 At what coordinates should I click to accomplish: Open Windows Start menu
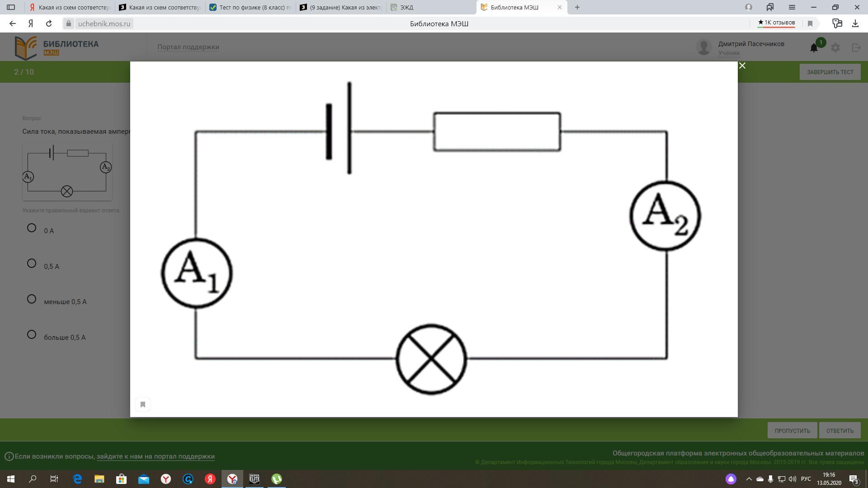click(x=11, y=479)
